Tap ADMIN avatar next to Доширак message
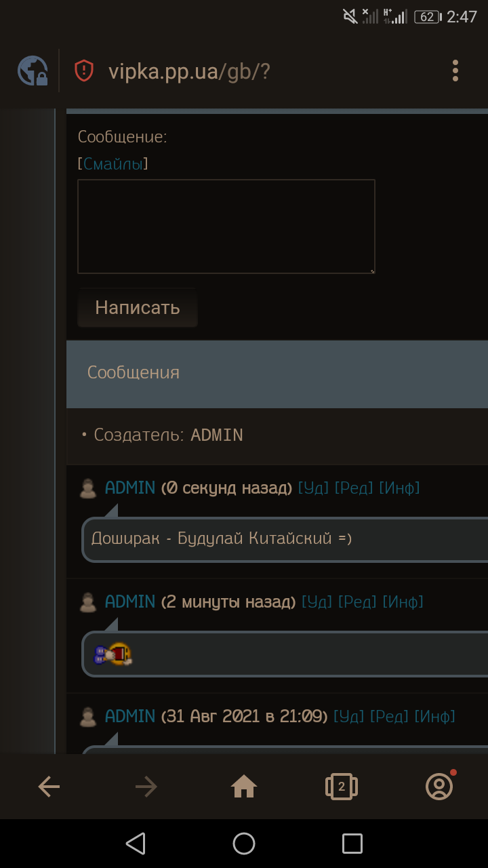 pyautogui.click(x=88, y=488)
